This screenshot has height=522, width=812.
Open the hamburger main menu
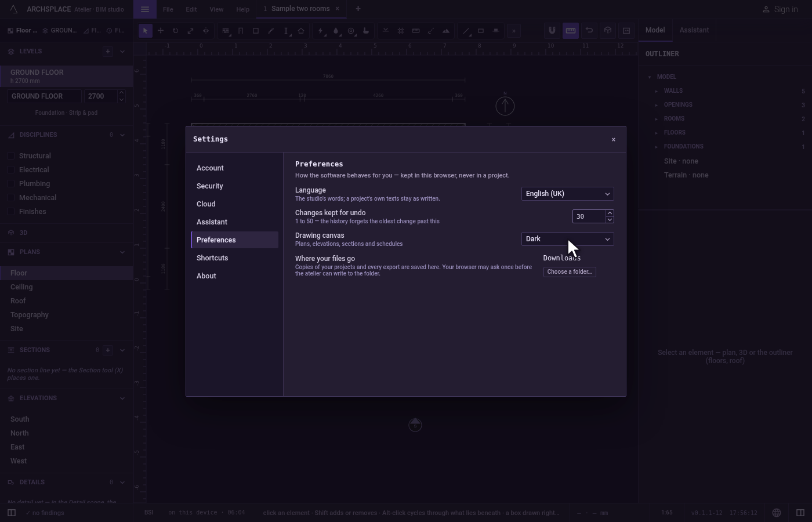click(145, 9)
